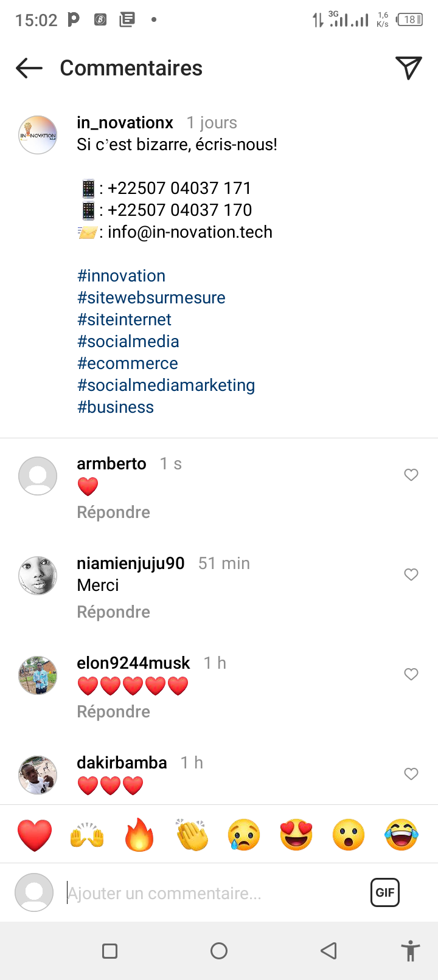Insert the crying face quick emoji
Viewport: 438px width, 980px height.
click(244, 835)
